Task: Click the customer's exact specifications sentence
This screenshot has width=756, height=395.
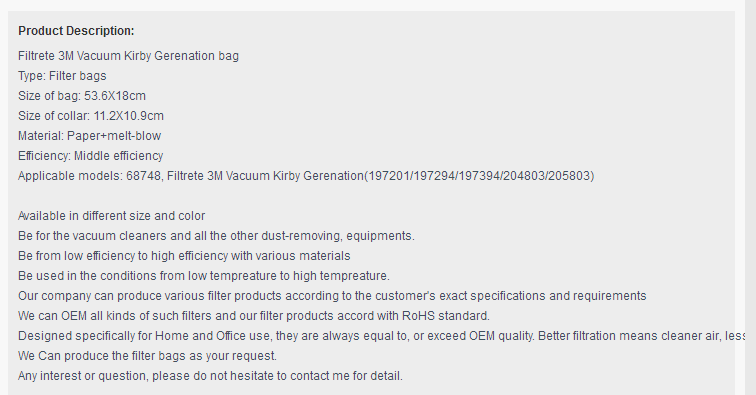Action: [332, 296]
